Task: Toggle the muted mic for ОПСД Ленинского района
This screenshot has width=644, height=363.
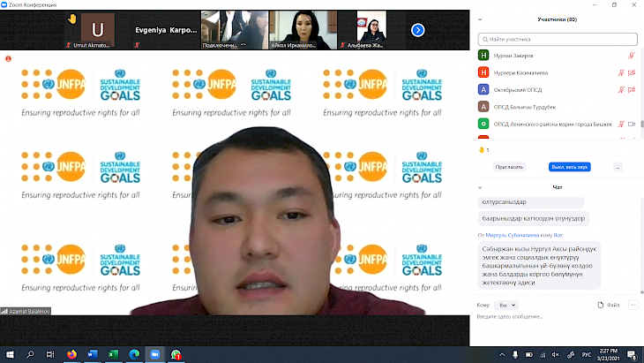Action: [x=621, y=124]
